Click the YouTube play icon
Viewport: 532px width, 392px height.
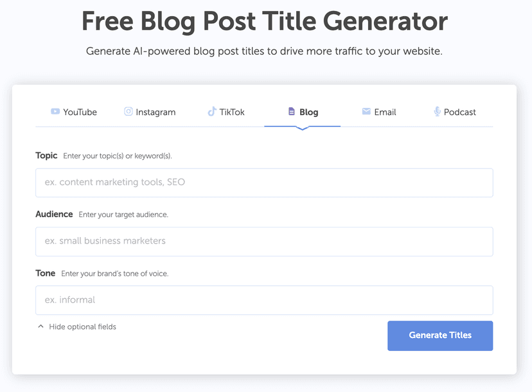click(x=54, y=111)
